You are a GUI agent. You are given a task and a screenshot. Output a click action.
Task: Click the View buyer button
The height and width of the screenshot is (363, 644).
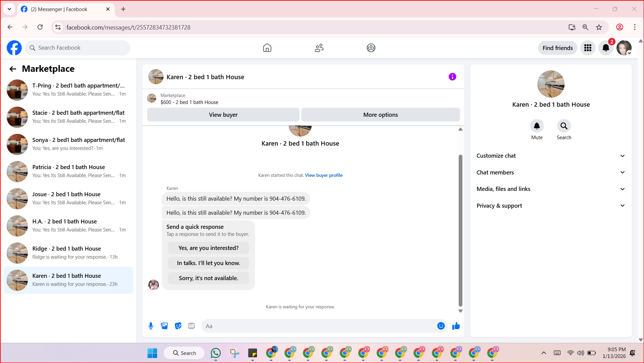tap(223, 115)
